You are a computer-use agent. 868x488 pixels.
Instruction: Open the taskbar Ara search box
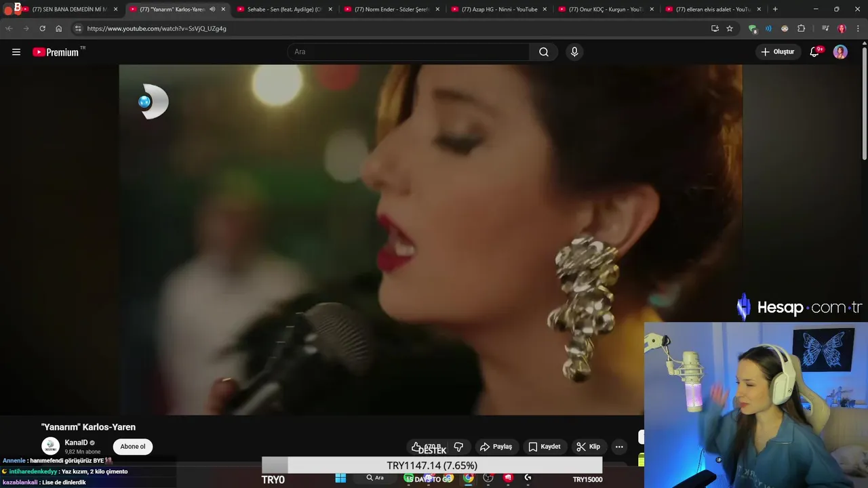click(375, 478)
